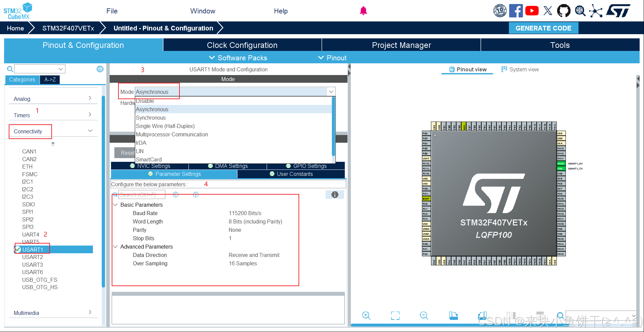The width and height of the screenshot is (644, 332).
Task: Click the GENERATE CODE button
Action: (x=543, y=28)
